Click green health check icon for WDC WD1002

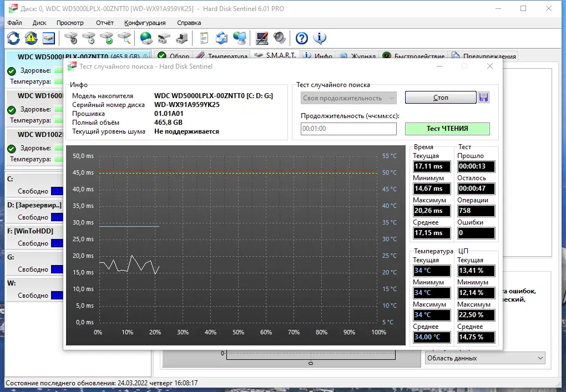(12, 148)
